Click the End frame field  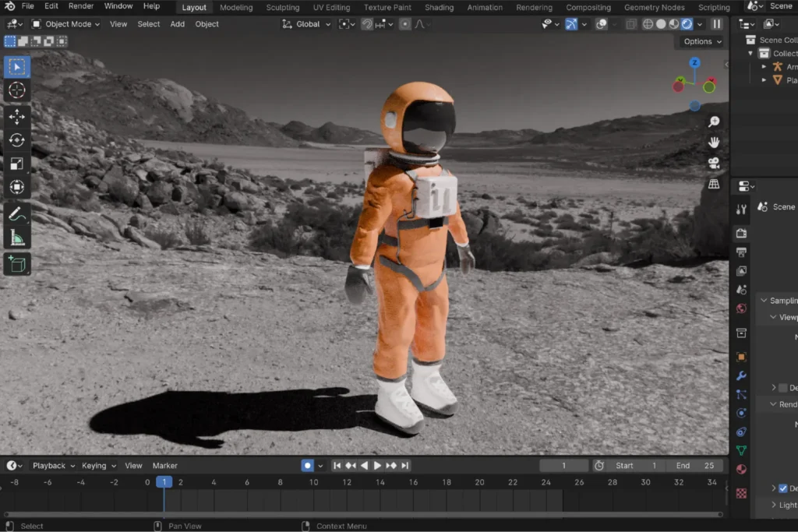(696, 466)
